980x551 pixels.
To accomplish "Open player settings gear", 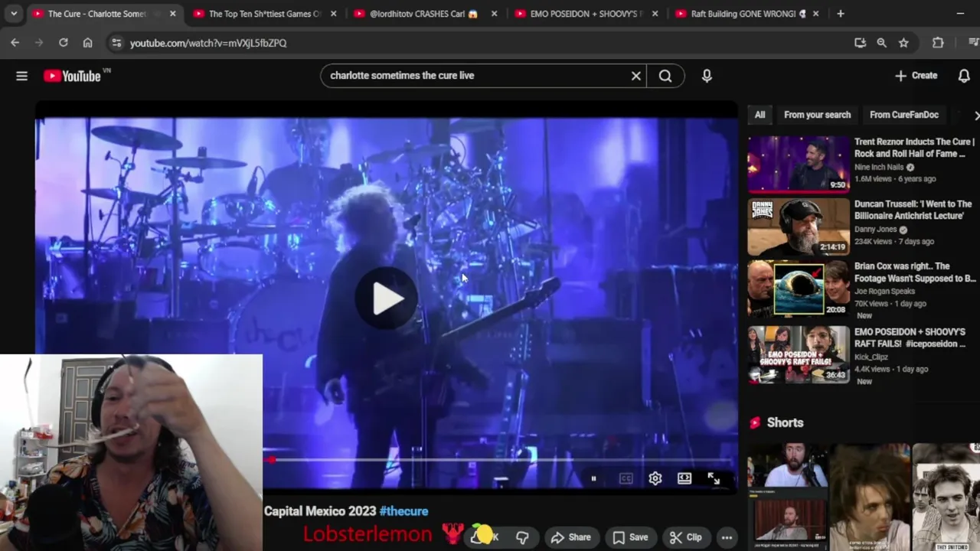I will click(655, 478).
